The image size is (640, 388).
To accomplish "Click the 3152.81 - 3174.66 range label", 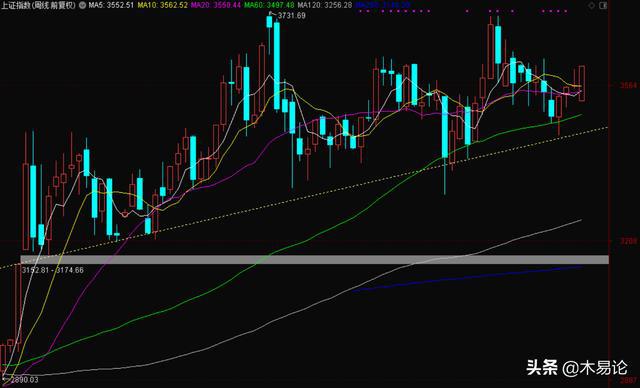I will click(x=53, y=270).
